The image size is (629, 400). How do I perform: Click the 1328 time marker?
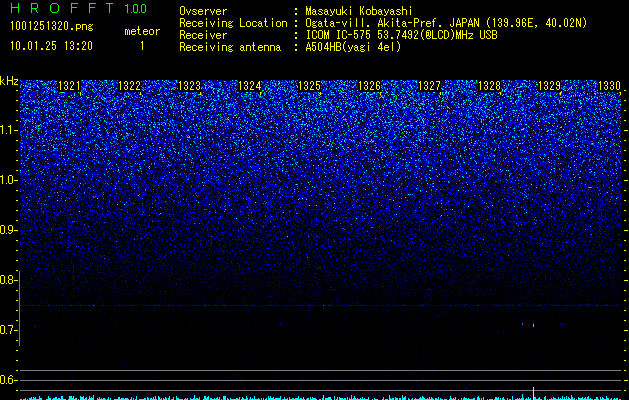click(x=489, y=86)
